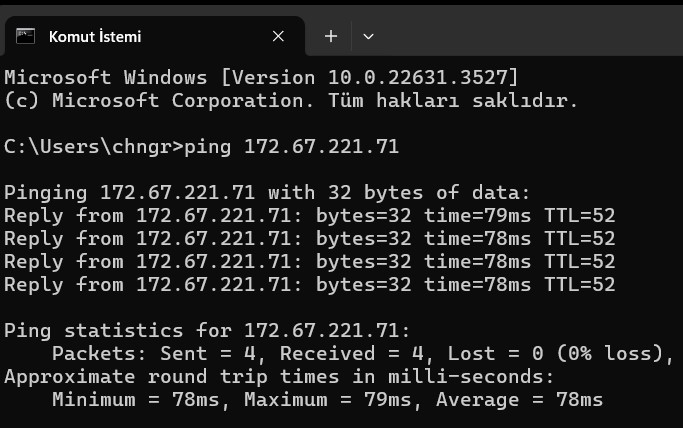Image resolution: width=683 pixels, height=428 pixels.
Task: Click the Pinging with 32 bytes line
Action: [267, 192]
